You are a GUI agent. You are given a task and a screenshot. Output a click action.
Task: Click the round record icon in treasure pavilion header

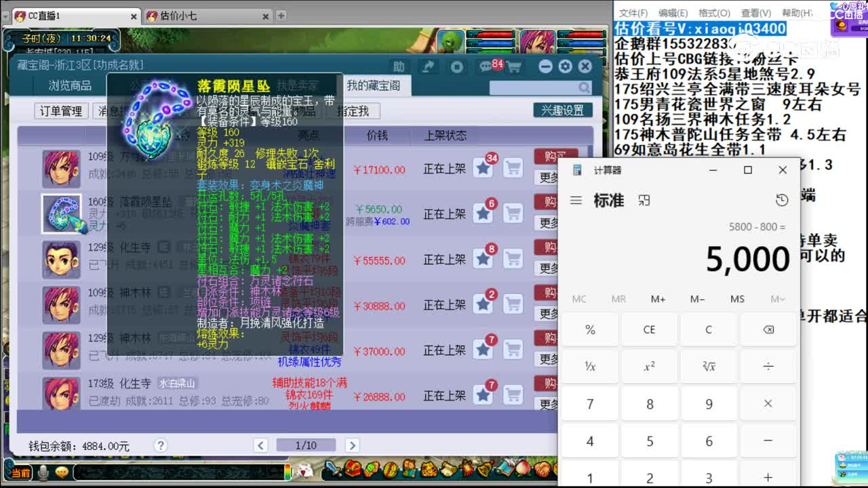tap(457, 66)
